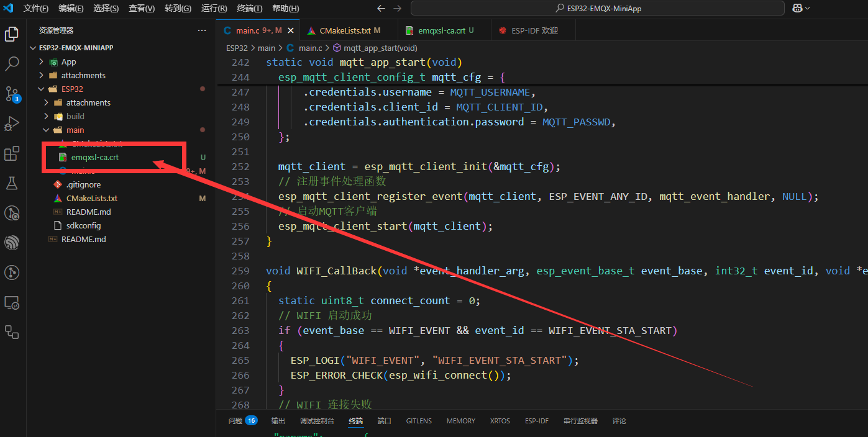
Task: Switch to the 问题 panel tab
Action: tap(235, 421)
